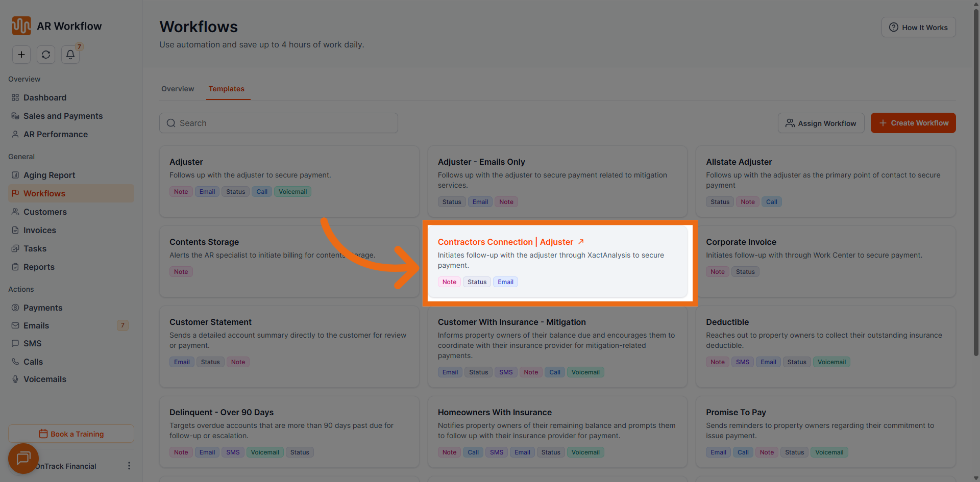Image resolution: width=980 pixels, height=482 pixels.
Task: Open Adjuster - Emails Only template
Action: pyautogui.click(x=557, y=182)
